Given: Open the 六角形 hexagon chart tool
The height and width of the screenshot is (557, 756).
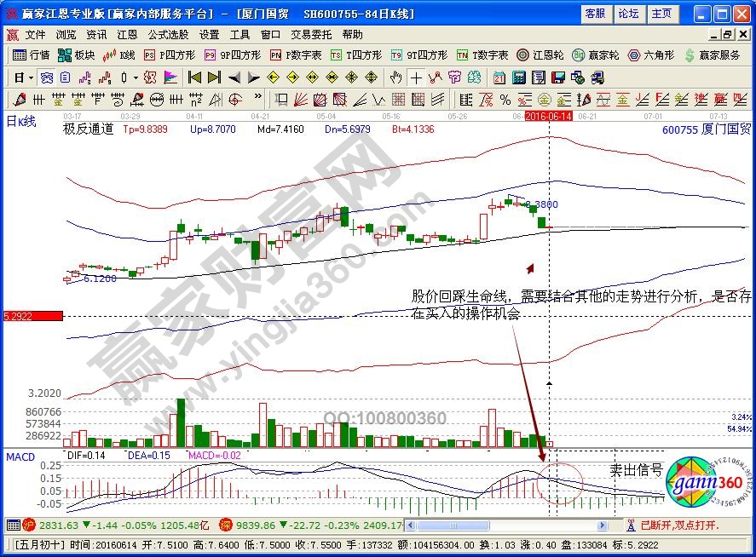Looking at the screenshot, I should coord(652,55).
